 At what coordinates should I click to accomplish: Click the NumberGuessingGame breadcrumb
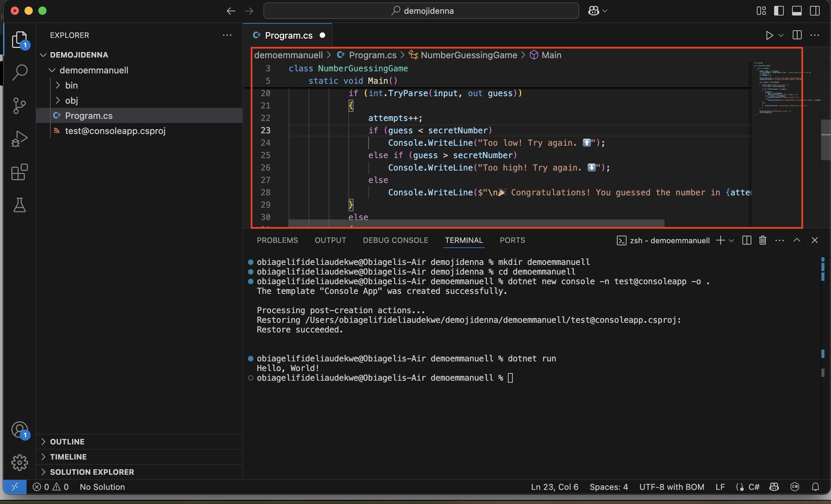tap(463, 55)
